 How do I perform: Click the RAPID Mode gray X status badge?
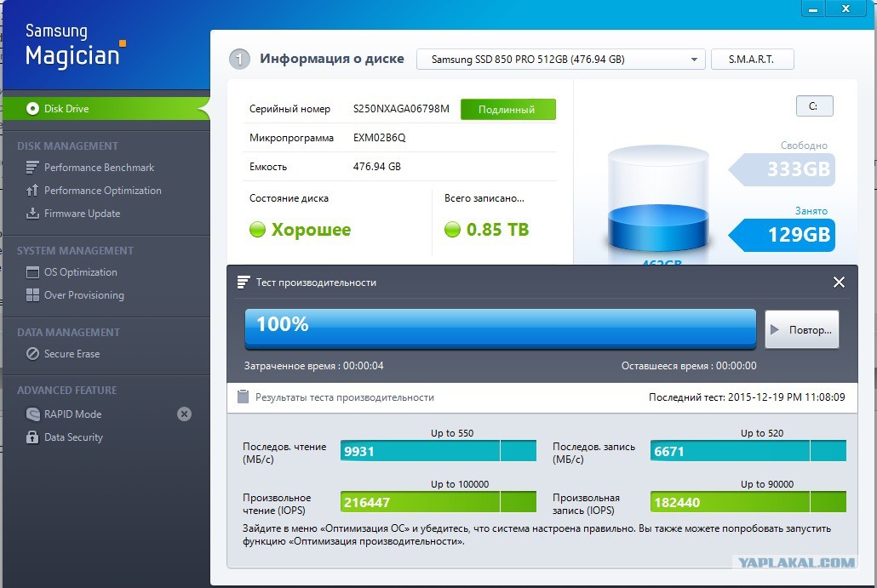(184, 414)
